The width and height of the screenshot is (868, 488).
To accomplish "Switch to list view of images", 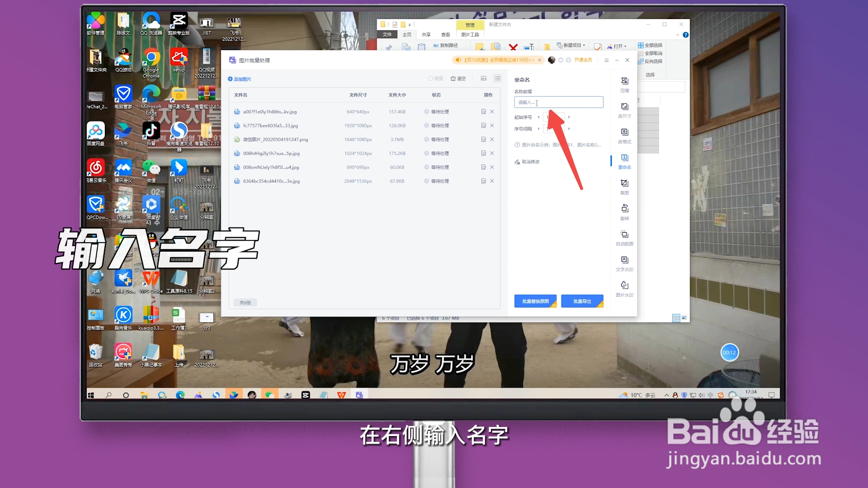I will tap(497, 79).
